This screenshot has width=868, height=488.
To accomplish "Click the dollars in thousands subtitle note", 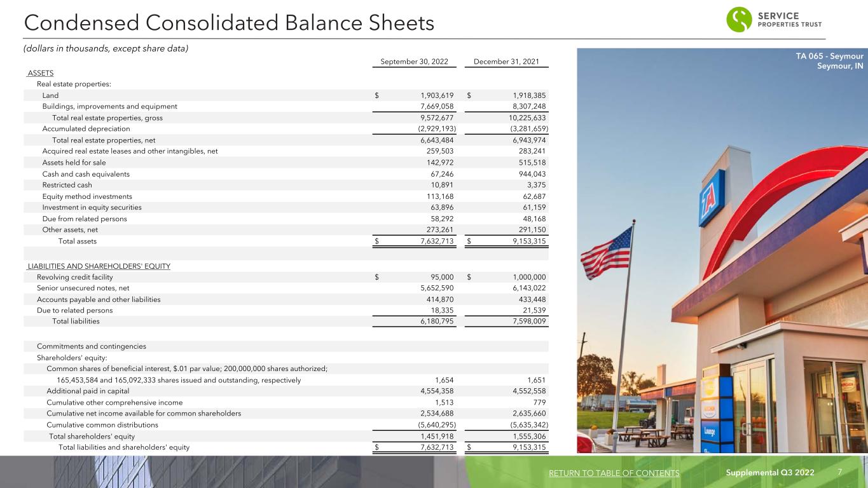I will [106, 50].
